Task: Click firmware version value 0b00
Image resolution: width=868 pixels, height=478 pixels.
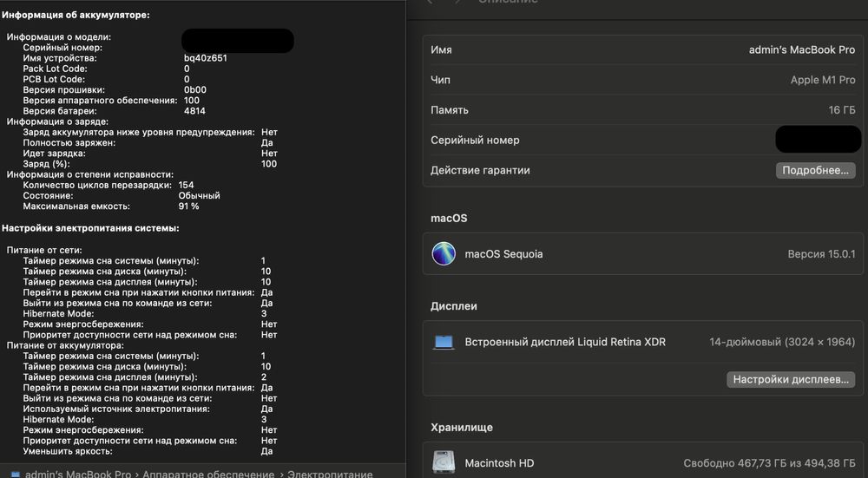Action: tap(194, 89)
